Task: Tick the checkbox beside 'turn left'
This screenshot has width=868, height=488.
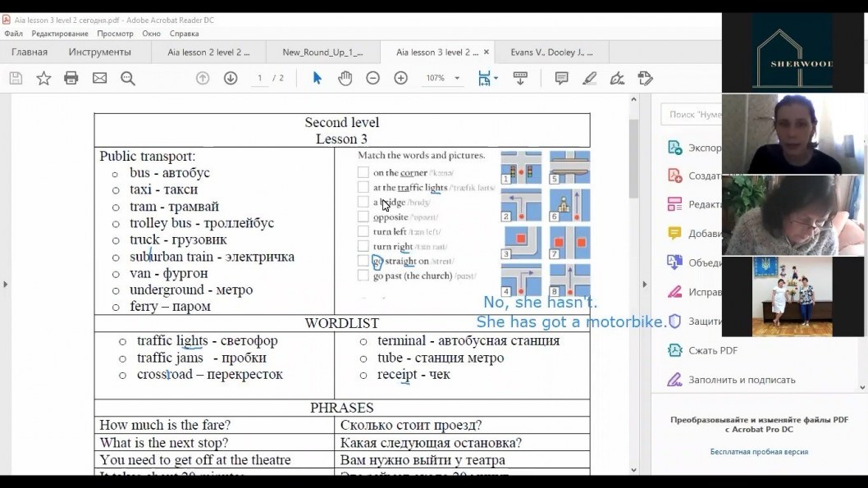Action: point(363,231)
